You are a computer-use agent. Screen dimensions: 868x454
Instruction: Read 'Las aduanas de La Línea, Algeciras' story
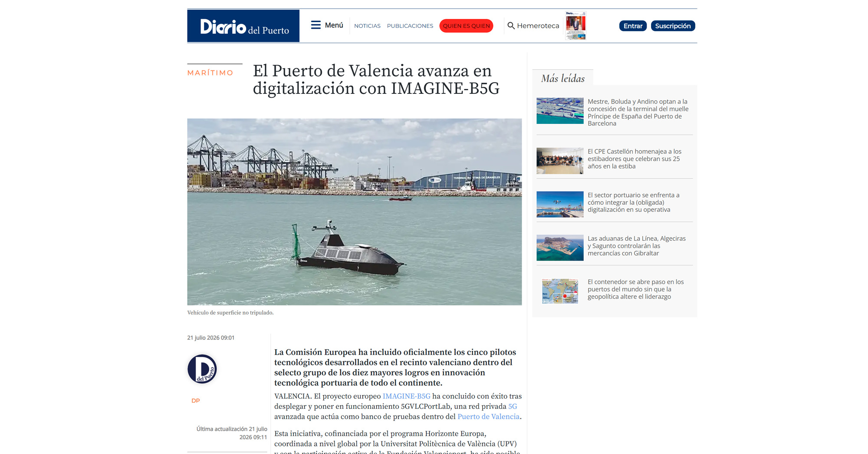click(x=637, y=246)
